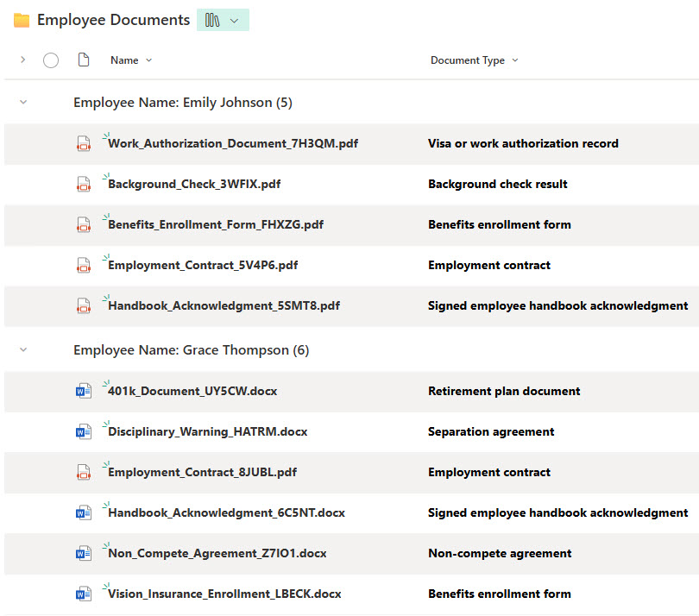Click Word icon for Disciplinary_Warning_HATRM
Image resolution: width=699 pixels, height=616 pixels.
(x=84, y=431)
